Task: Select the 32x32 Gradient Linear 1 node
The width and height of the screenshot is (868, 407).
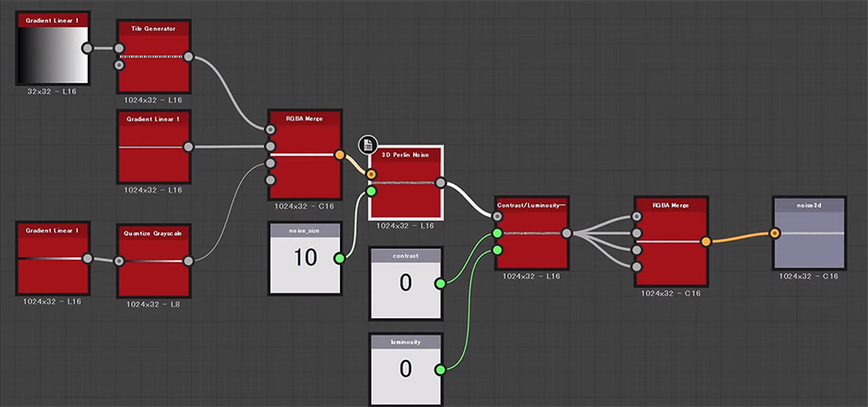Action: coord(52,54)
